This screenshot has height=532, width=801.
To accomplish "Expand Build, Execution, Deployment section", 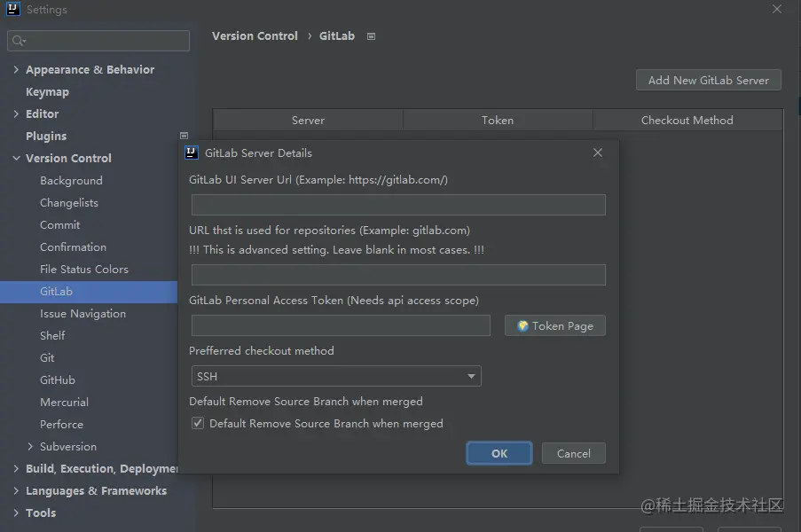I will coord(16,469).
